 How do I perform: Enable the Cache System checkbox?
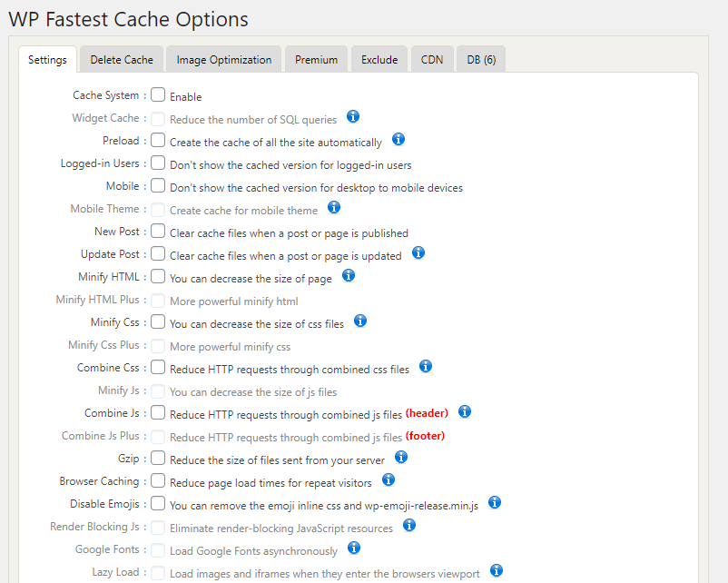point(158,95)
